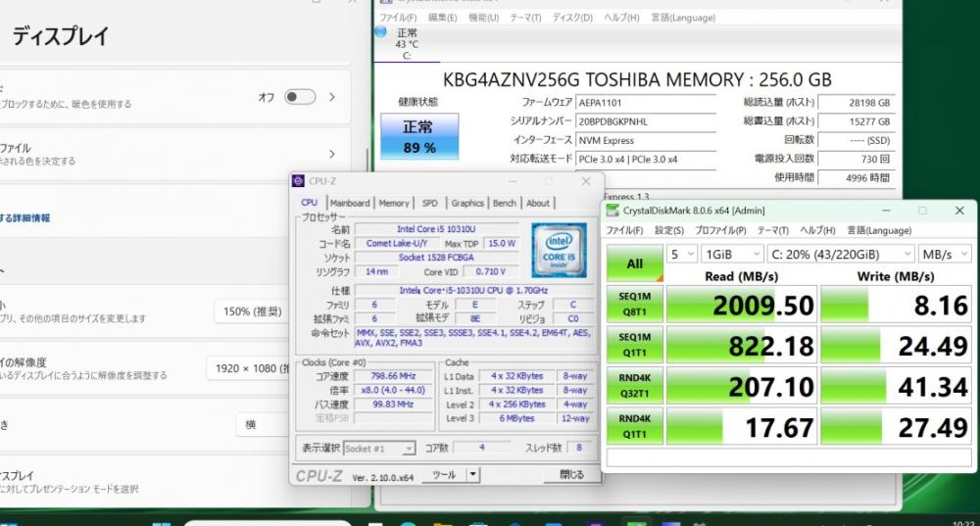The height and width of the screenshot is (526, 980).
Task: Click the CPU name Intel Core i5 10310U
Action: [x=436, y=229]
